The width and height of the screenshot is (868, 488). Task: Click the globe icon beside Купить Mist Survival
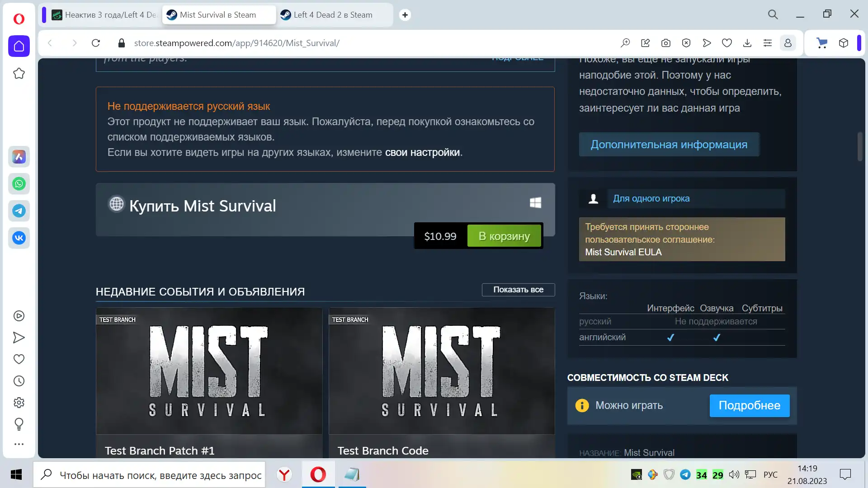pos(116,204)
